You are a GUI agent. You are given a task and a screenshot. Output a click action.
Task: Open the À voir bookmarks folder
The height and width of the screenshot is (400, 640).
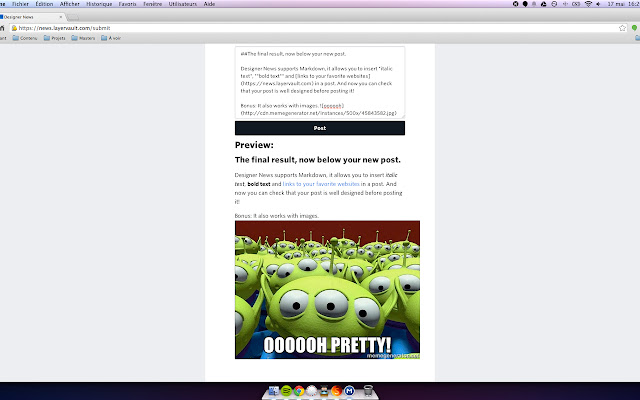111,38
